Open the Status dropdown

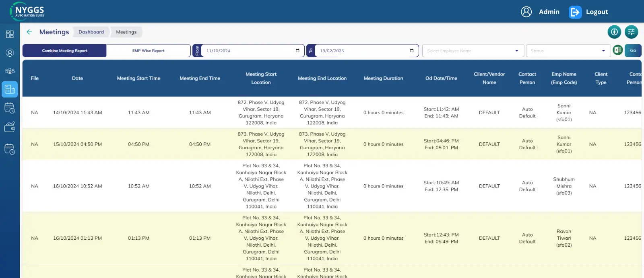[x=568, y=51]
